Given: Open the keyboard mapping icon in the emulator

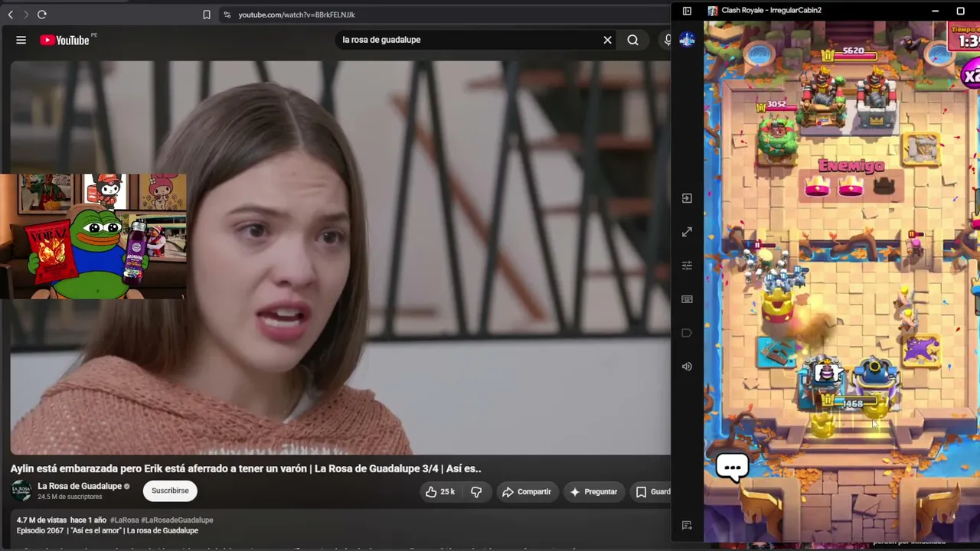Looking at the screenshot, I should point(687,299).
